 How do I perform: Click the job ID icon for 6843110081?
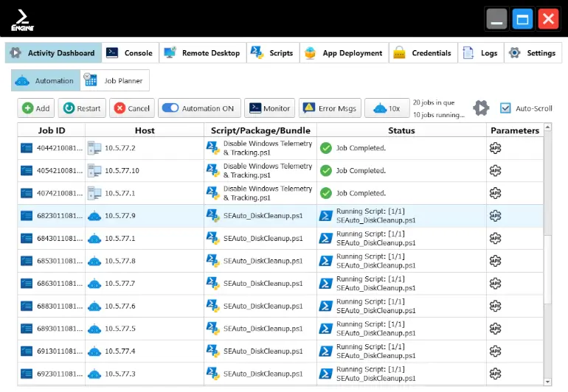tap(27, 239)
